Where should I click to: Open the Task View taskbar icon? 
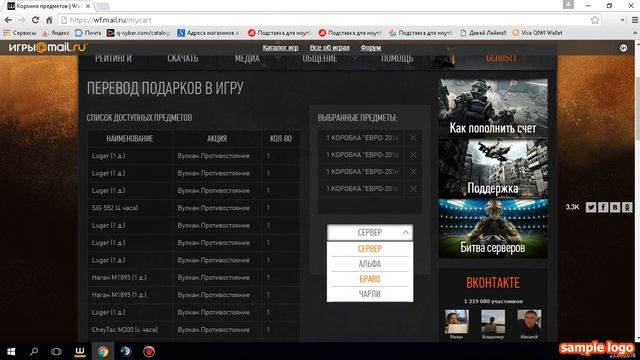pyautogui.click(x=56, y=351)
